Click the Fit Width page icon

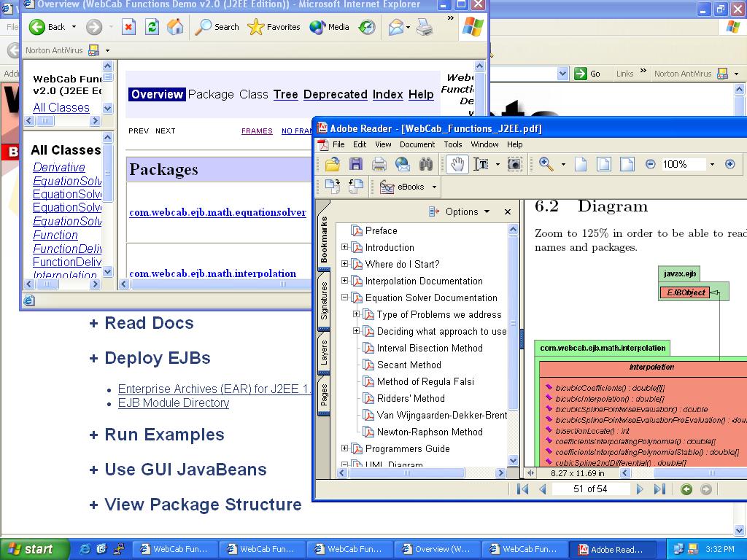(627, 164)
